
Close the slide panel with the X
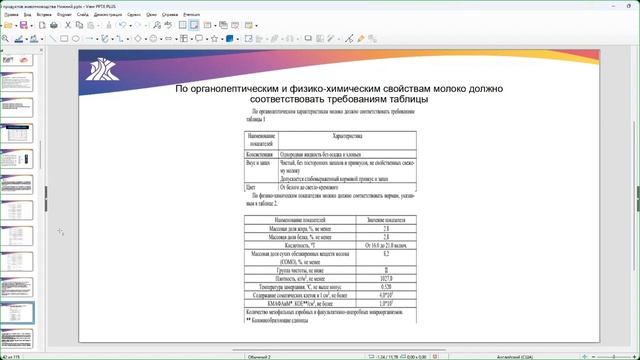41,50
